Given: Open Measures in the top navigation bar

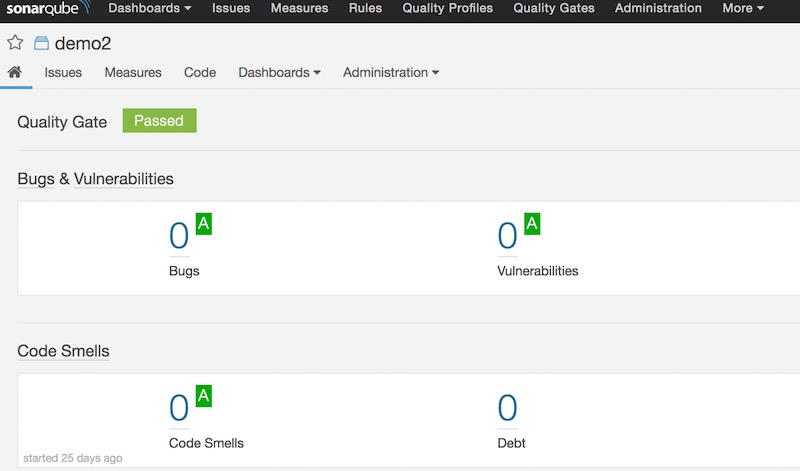Looking at the screenshot, I should click(299, 8).
